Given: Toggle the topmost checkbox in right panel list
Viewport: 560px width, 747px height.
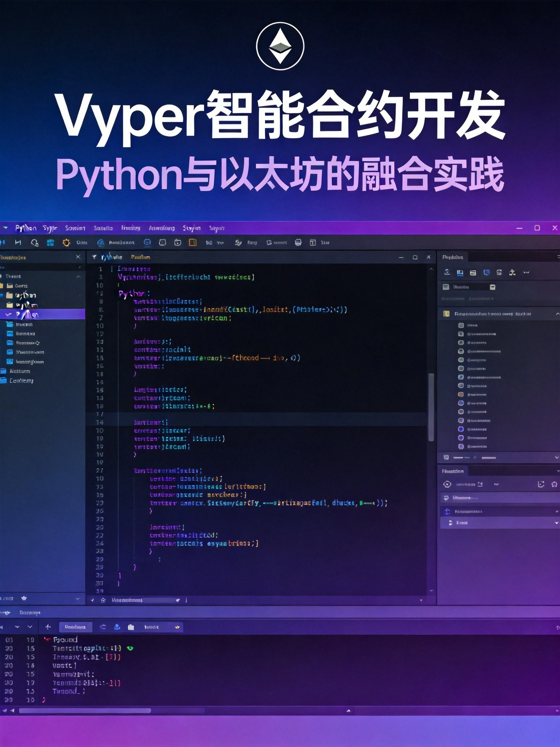Looking at the screenshot, I should [461, 325].
